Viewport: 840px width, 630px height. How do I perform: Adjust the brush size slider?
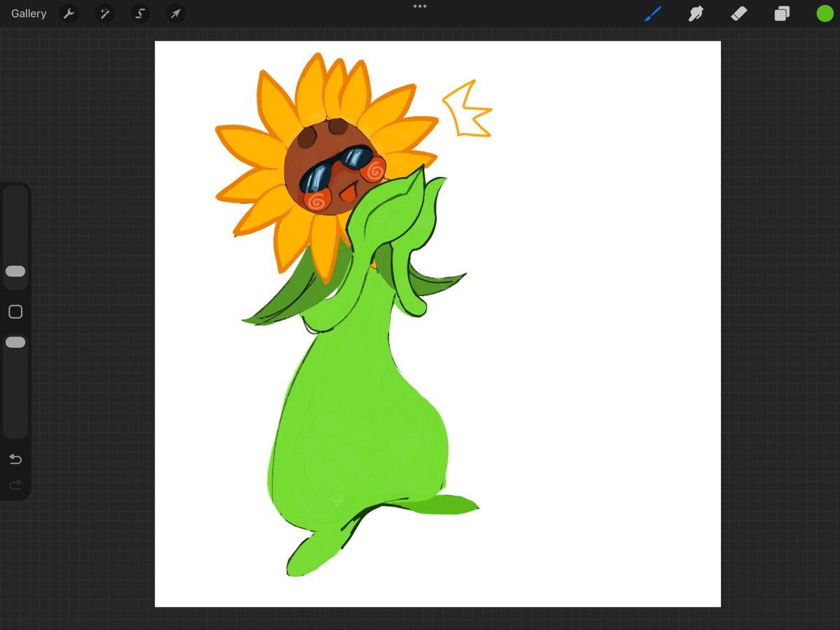15,272
